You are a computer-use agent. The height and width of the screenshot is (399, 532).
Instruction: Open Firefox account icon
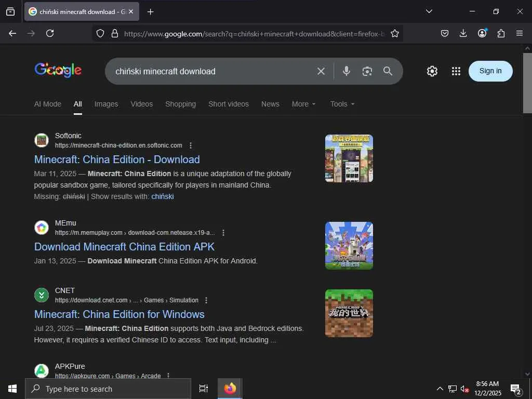(482, 33)
